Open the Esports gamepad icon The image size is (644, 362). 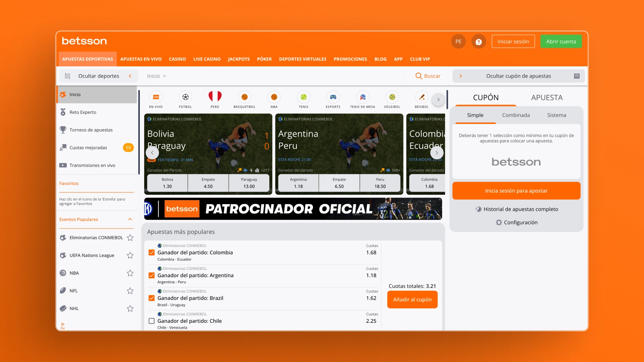coord(333,97)
